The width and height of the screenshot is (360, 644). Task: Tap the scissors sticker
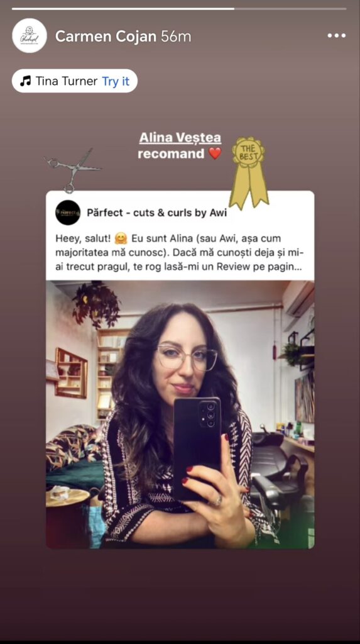click(73, 170)
